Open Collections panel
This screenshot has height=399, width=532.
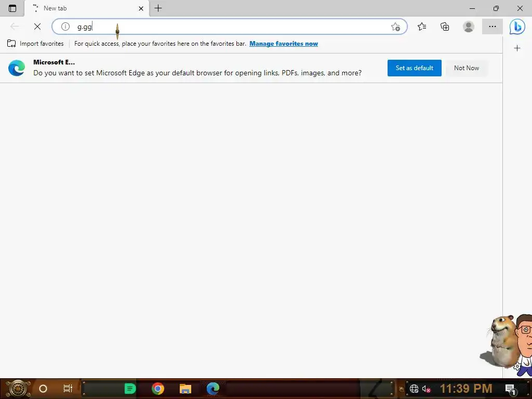click(445, 26)
